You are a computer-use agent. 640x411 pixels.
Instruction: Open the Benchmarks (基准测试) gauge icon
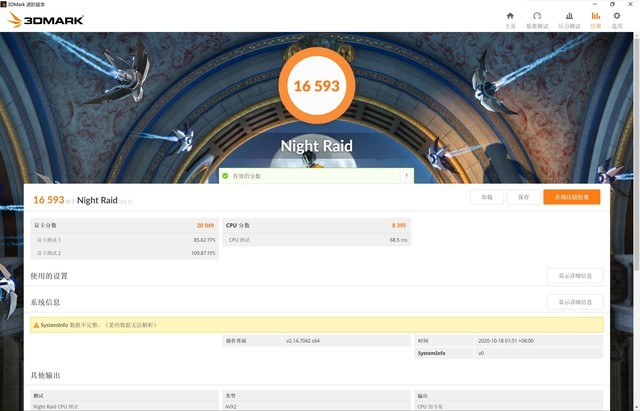pos(537,16)
